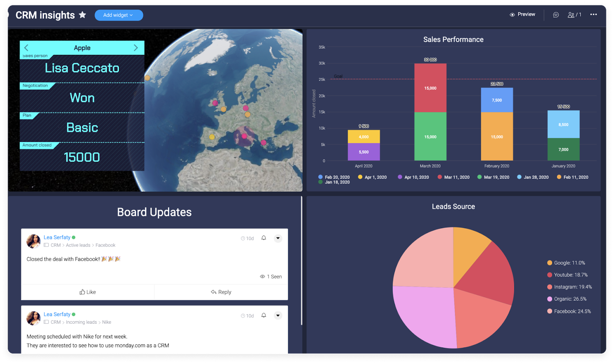Image resolution: width=614 pixels, height=364 pixels.
Task: Click the star icon next to CRM insights
Action: (83, 15)
